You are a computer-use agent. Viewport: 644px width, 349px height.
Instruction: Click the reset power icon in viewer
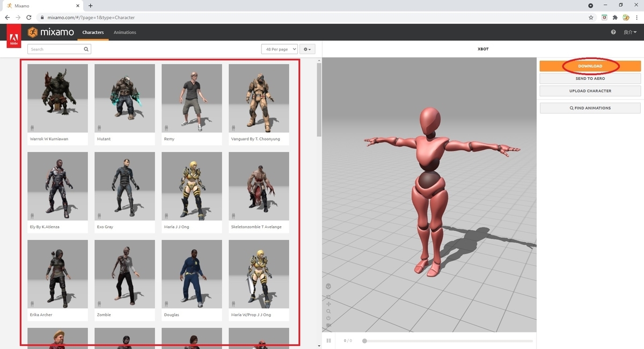coord(328,318)
